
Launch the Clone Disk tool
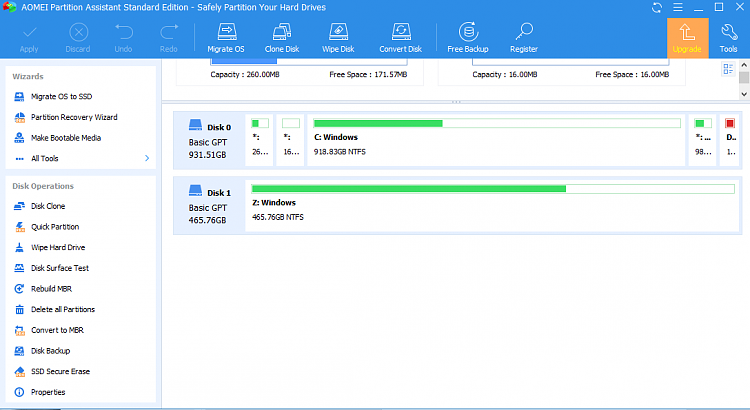click(x=282, y=38)
